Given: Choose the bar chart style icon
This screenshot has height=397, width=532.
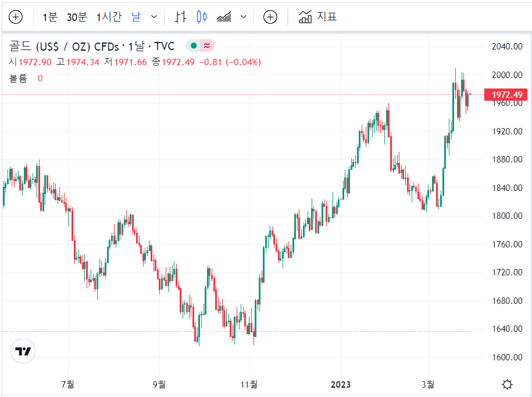Looking at the screenshot, I should click(x=180, y=17).
